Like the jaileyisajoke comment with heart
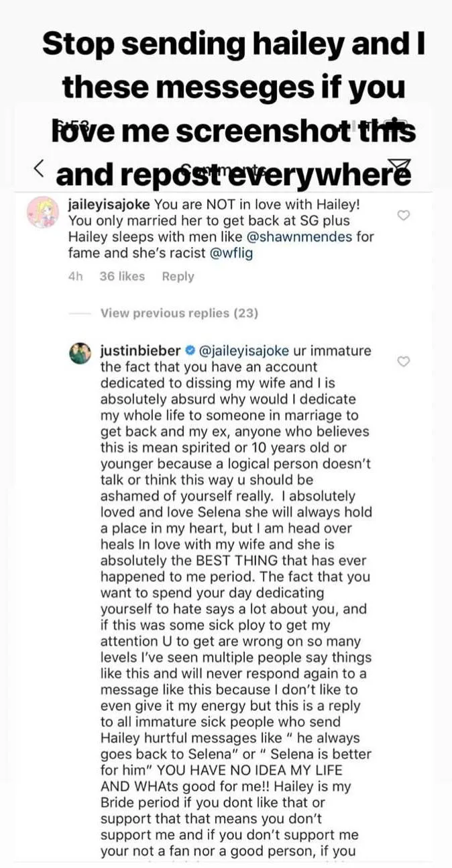452x868 pixels. 404,215
